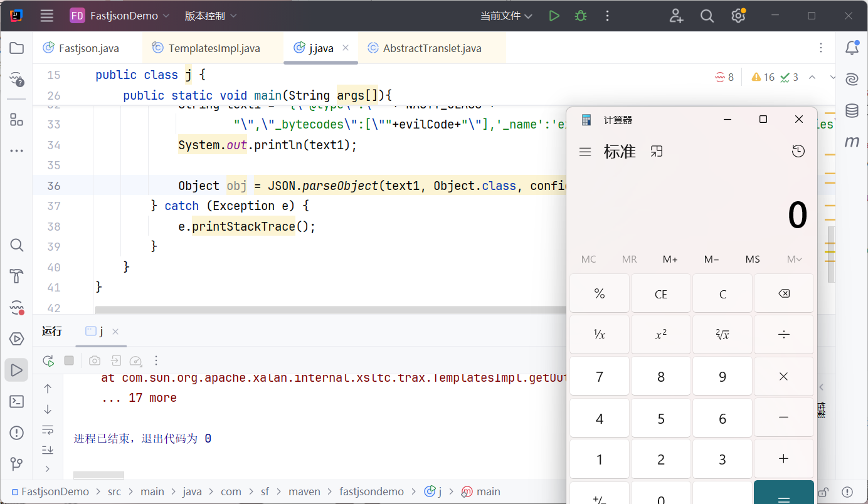Image resolution: width=868 pixels, height=504 pixels.
Task: Click the green Run button in toolbar
Action: pyautogui.click(x=554, y=16)
